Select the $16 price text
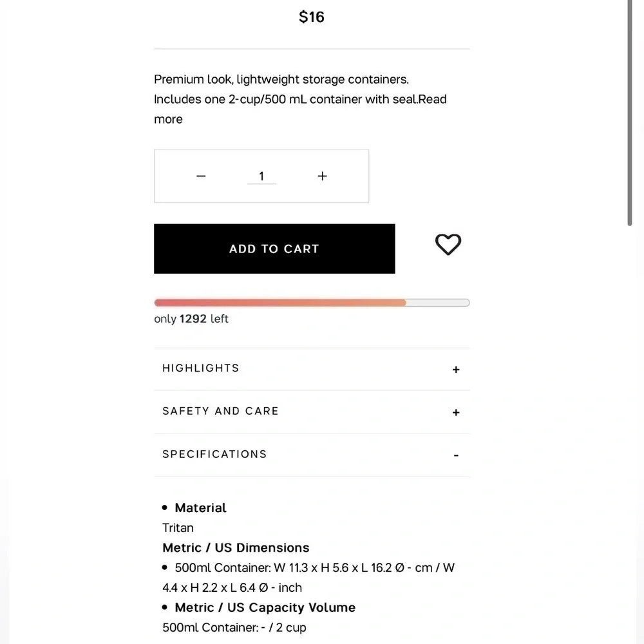644x644 pixels. pyautogui.click(x=312, y=17)
